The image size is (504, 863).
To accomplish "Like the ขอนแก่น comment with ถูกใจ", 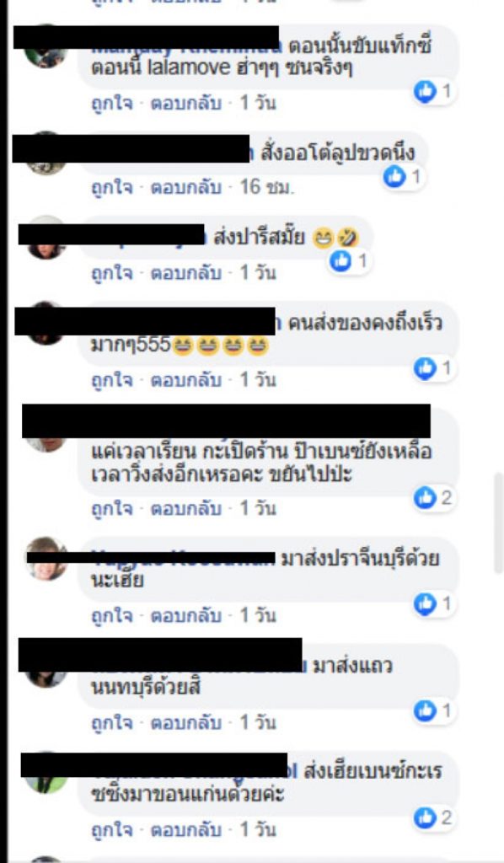I will (112, 829).
